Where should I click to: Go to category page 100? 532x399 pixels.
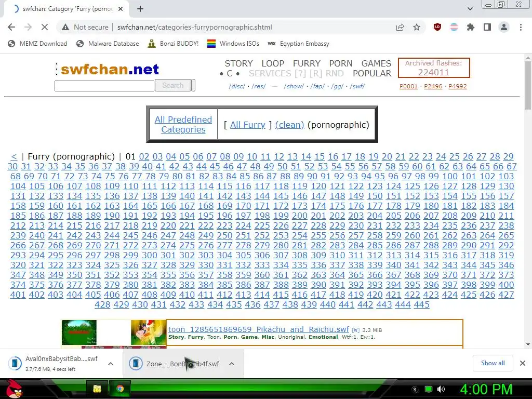pos(450,177)
